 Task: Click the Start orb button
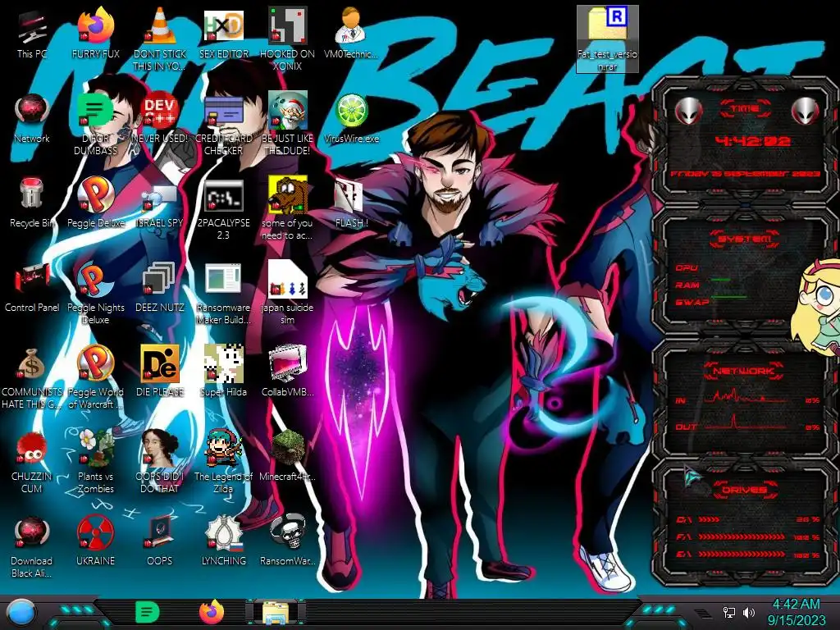pos(21,614)
